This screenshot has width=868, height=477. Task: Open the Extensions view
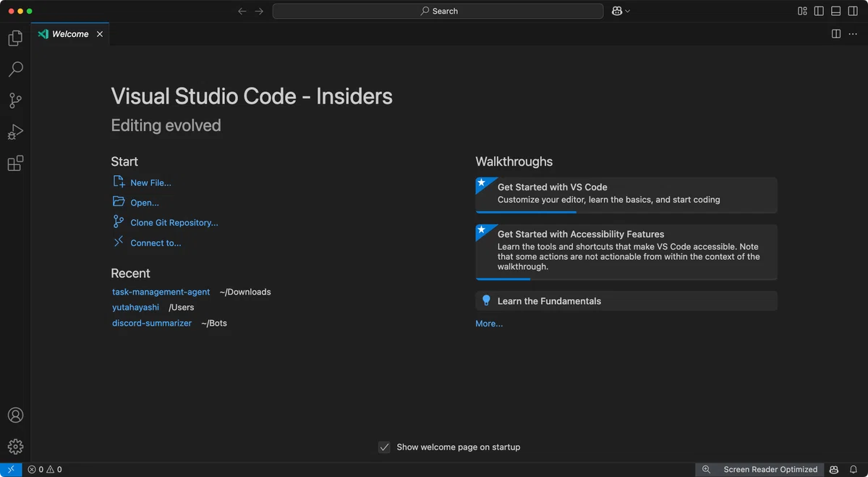[15, 164]
